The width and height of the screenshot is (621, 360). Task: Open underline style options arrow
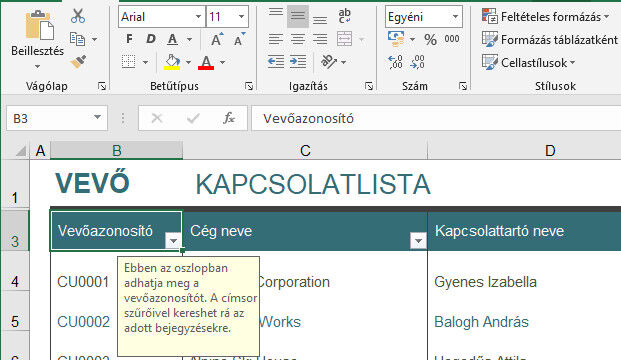[189, 39]
